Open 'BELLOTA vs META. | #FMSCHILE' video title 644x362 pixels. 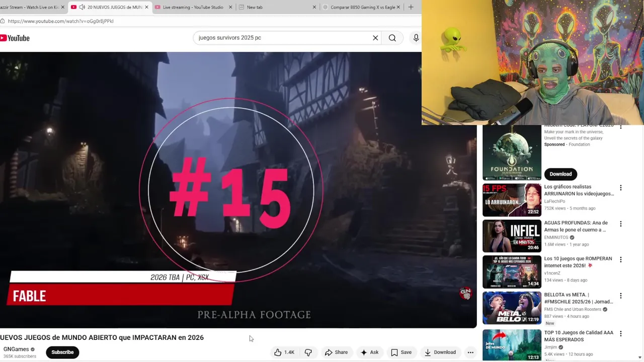click(578, 298)
